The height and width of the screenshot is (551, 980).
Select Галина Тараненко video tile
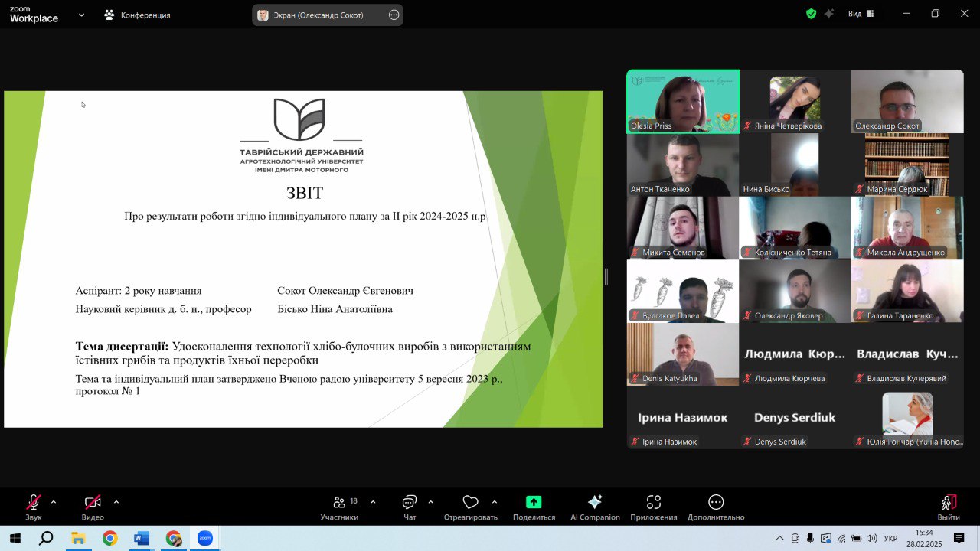pos(907,291)
